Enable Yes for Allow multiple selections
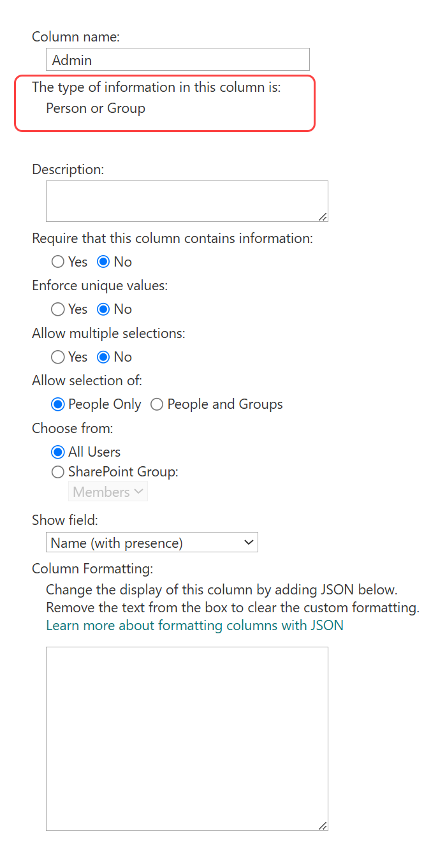This screenshot has width=431, height=868. pyautogui.click(x=58, y=357)
